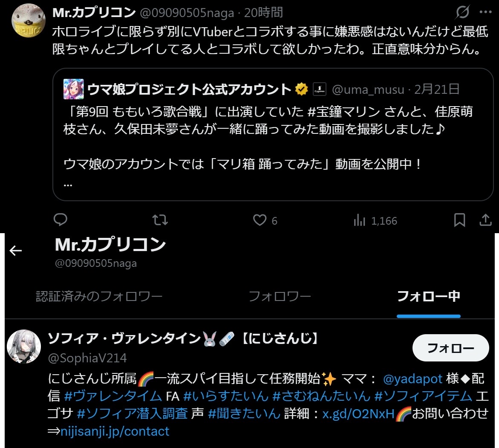The width and height of the screenshot is (499, 448).
Task: Go back with the left arrow
Action: [16, 251]
